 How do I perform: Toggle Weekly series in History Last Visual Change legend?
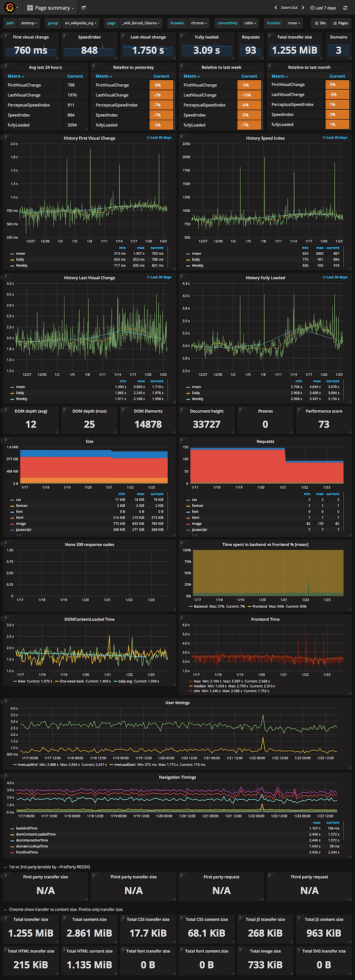tap(22, 399)
